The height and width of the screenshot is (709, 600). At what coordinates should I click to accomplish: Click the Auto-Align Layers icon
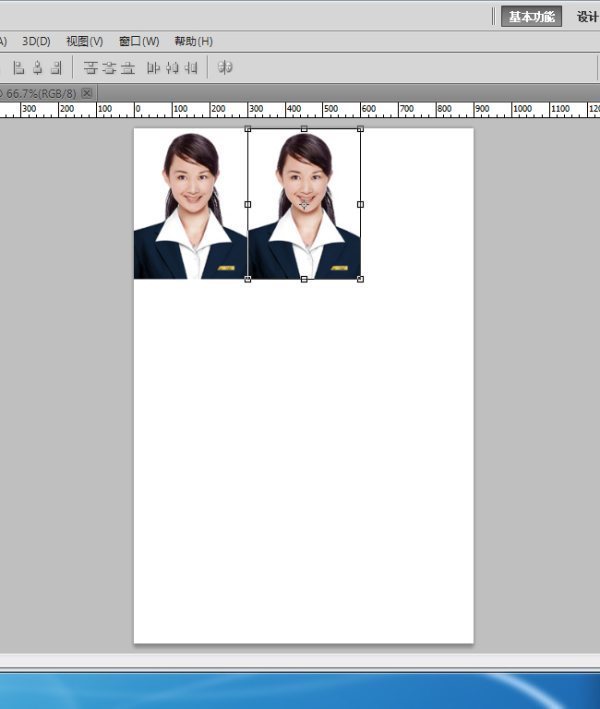click(225, 68)
